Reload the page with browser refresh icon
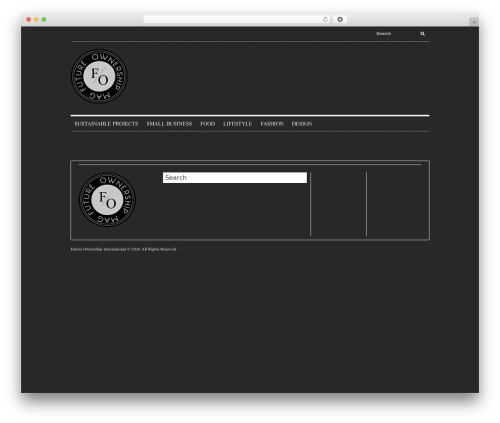The width and height of the screenshot is (500, 423). click(325, 19)
